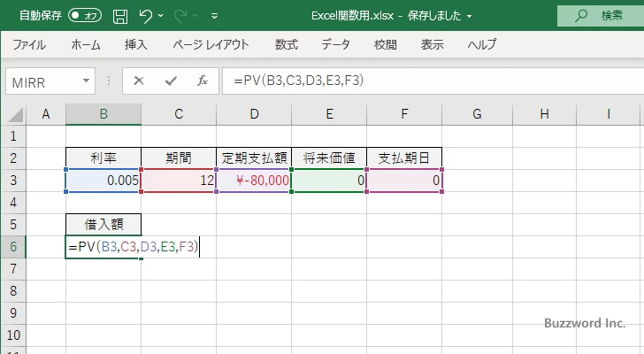This screenshot has width=644, height=354.
Task: Click the 借入額 label cell
Action: tap(103, 225)
